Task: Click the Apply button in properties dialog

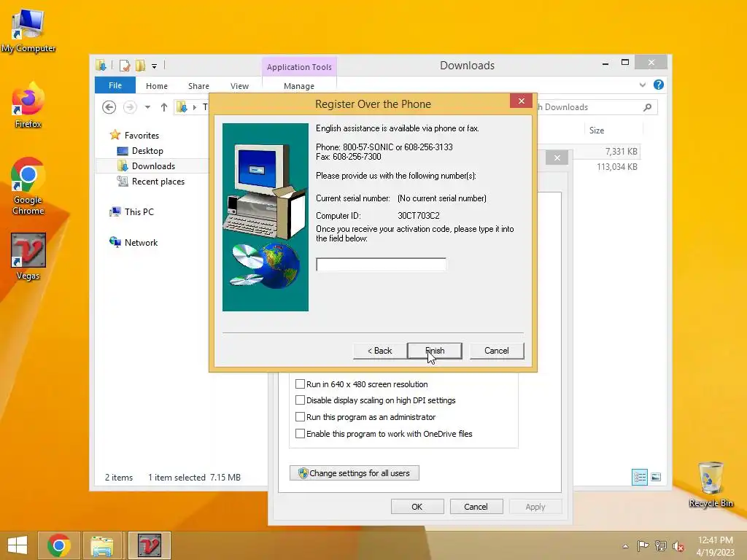Action: tap(535, 507)
